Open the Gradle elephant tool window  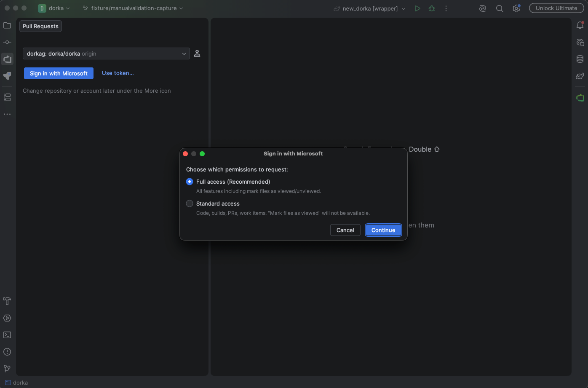[580, 76]
